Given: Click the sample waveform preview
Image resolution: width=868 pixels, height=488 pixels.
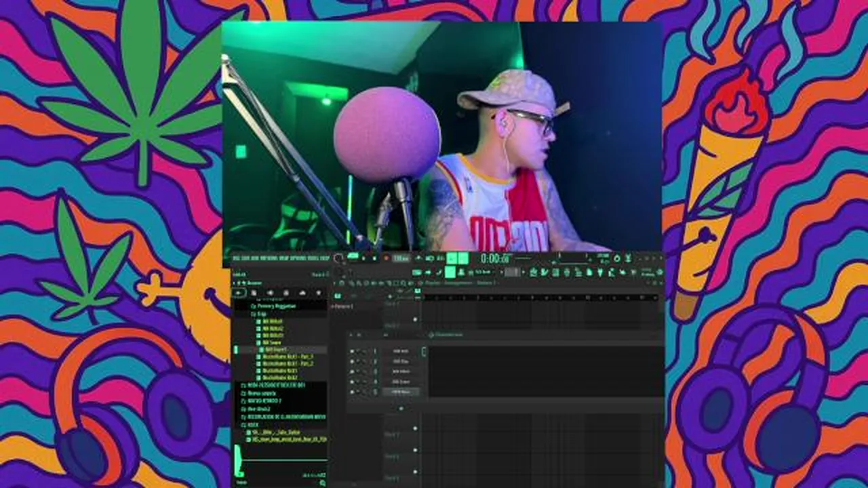Looking at the screenshot, I should 281,461.
